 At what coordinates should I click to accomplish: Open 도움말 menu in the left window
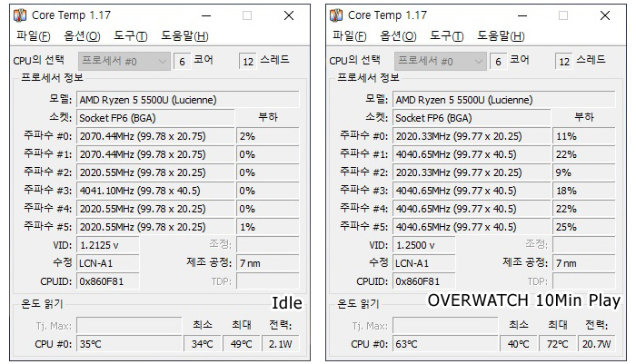point(184,36)
